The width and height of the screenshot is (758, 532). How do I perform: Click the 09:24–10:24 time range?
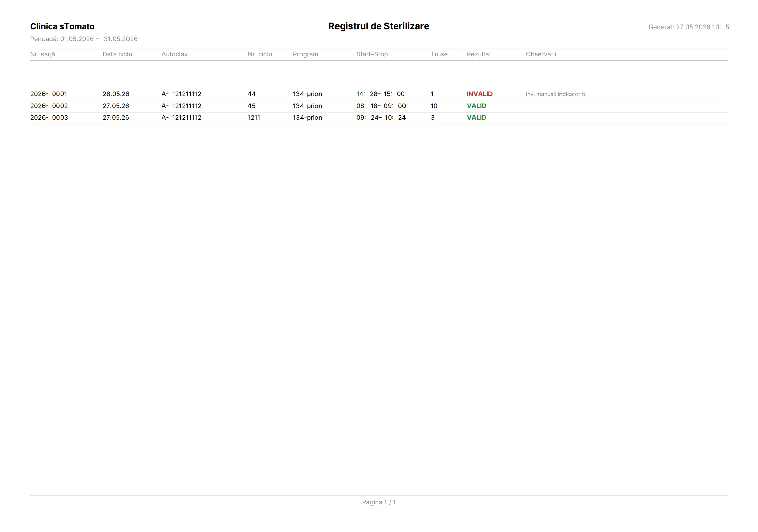[381, 118]
